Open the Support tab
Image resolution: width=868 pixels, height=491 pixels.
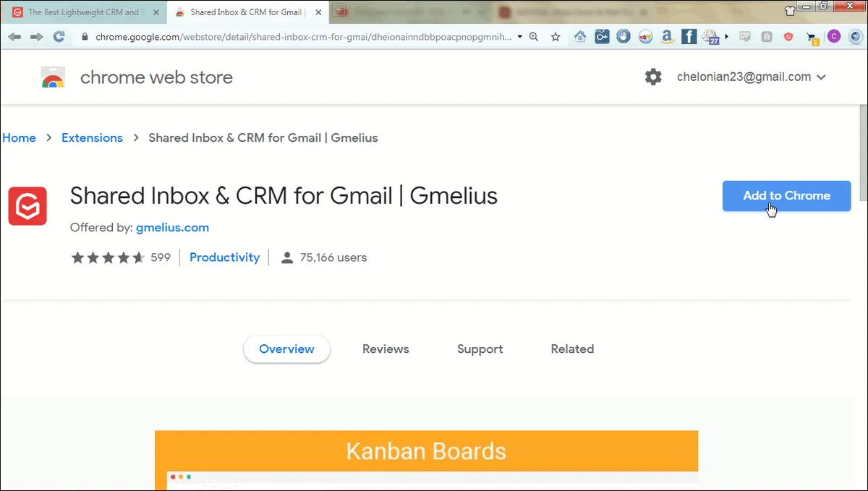480,349
